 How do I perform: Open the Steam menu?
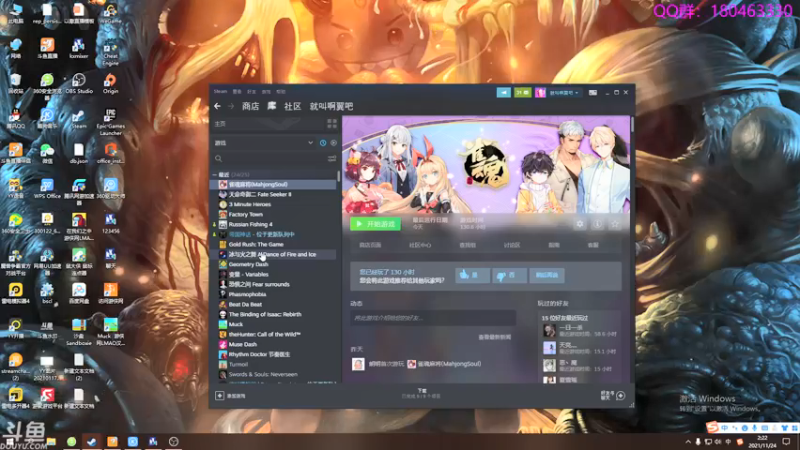click(220, 91)
